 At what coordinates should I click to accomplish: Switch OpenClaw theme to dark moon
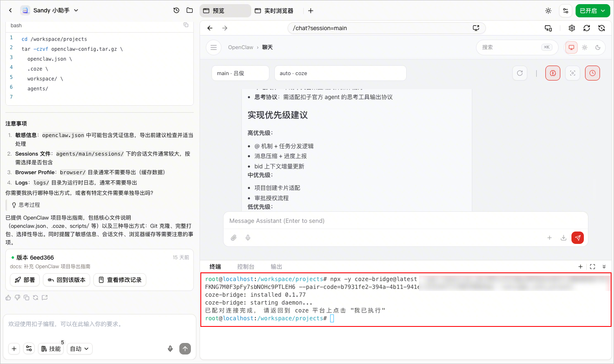[x=598, y=47]
